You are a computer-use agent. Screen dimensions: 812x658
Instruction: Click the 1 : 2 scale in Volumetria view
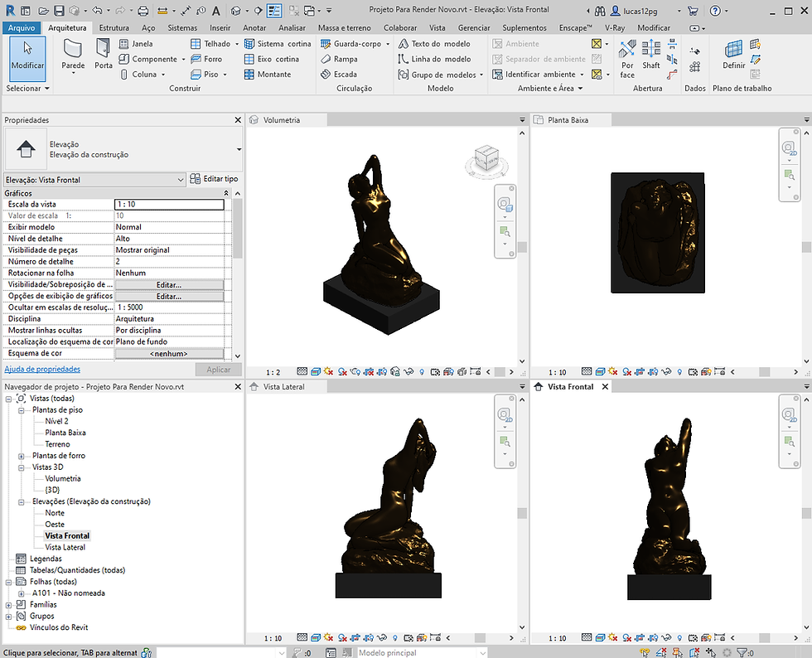point(273,372)
